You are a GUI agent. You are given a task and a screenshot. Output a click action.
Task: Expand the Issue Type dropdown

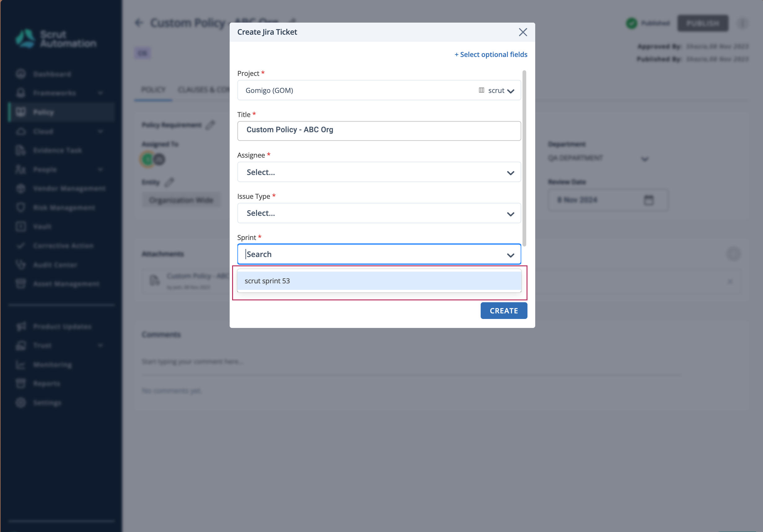pos(379,213)
